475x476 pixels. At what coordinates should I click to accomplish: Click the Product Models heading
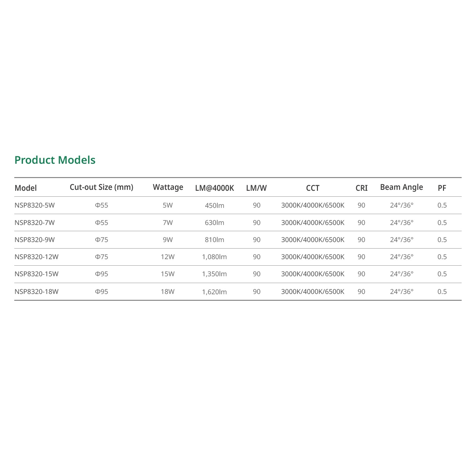55,160
